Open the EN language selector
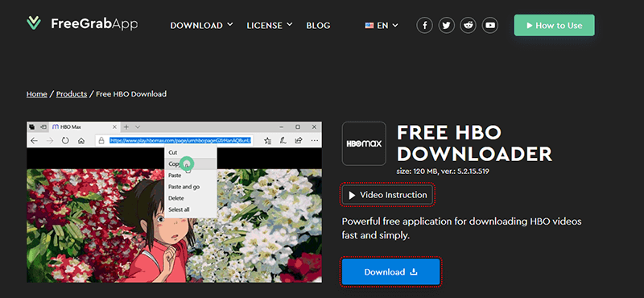644x298 pixels. point(382,26)
